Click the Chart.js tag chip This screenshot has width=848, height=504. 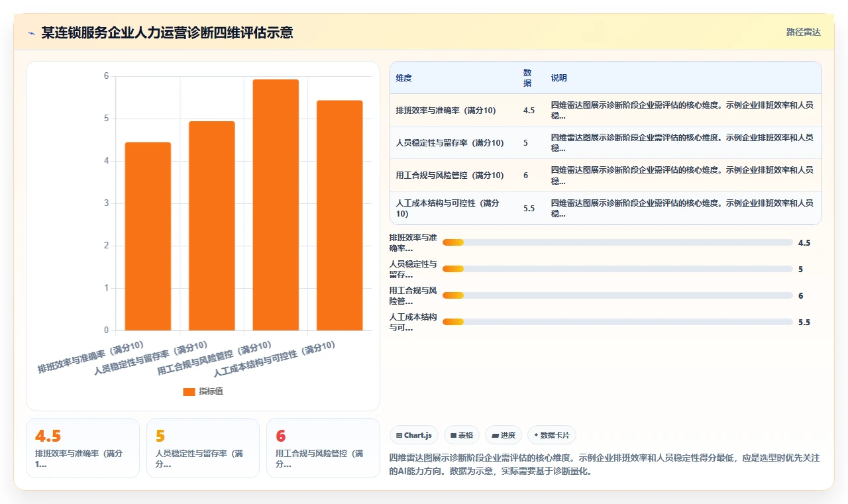tap(413, 435)
